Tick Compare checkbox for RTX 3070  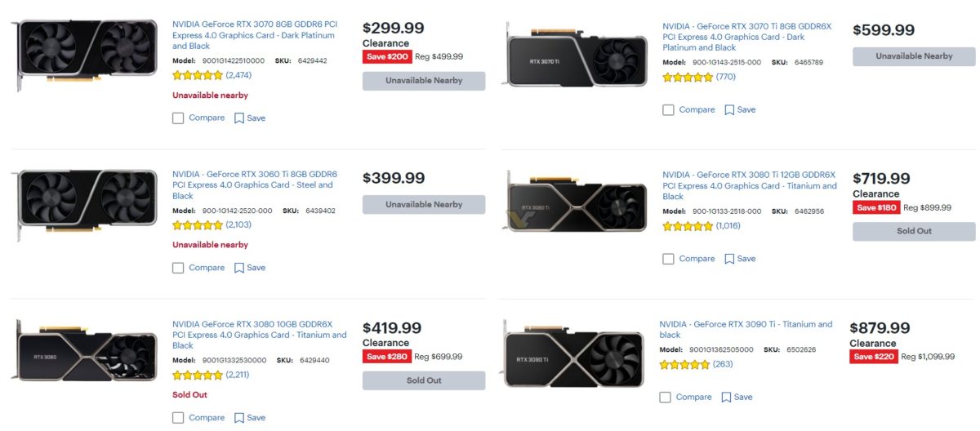[x=178, y=118]
